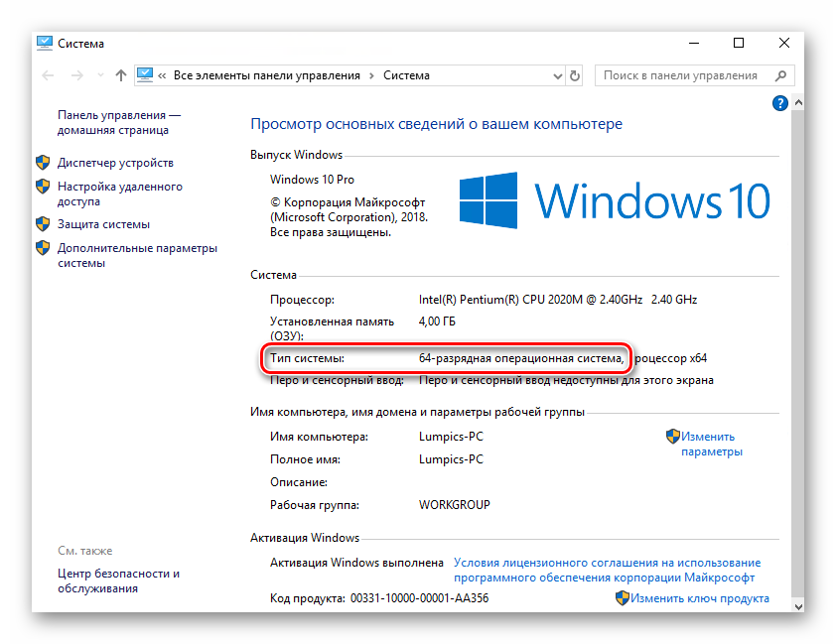
Task: Select the Система breadcrumb item
Action: pyautogui.click(x=406, y=75)
